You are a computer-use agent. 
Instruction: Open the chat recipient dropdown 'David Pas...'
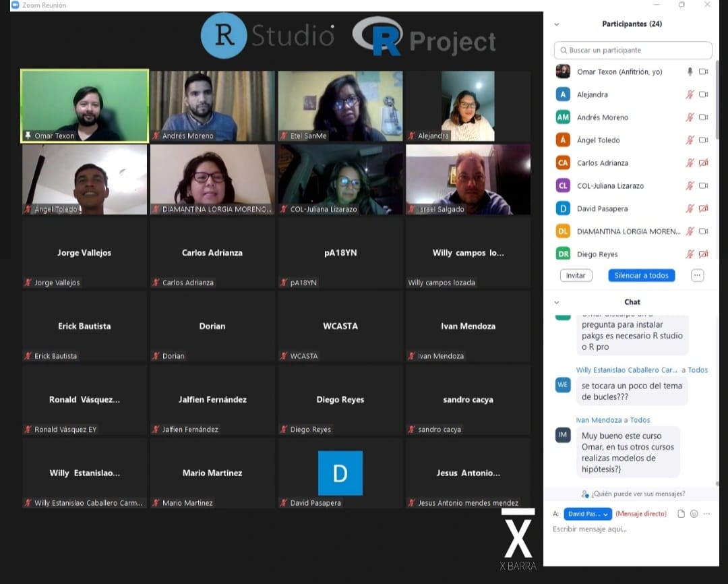click(587, 514)
